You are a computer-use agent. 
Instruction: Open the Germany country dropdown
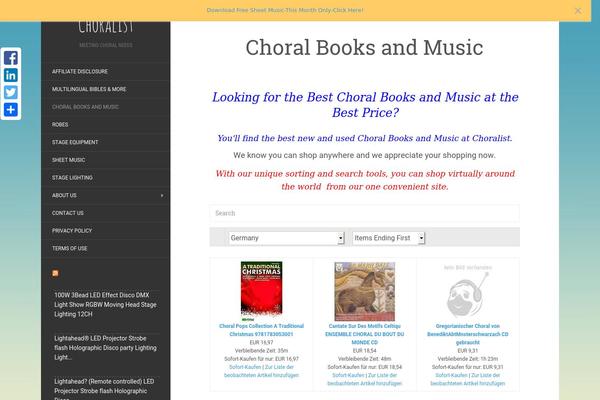(287, 238)
